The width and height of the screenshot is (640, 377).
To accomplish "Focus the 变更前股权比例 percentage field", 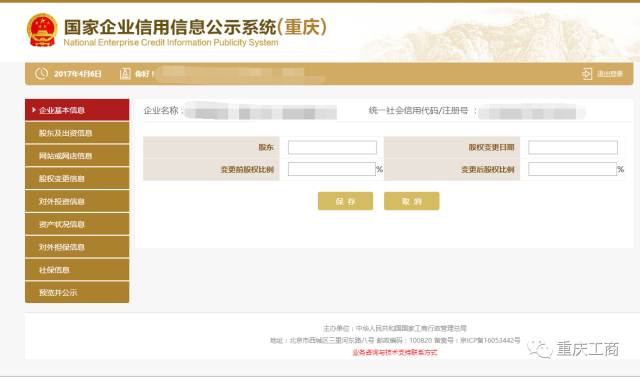I will coord(331,169).
